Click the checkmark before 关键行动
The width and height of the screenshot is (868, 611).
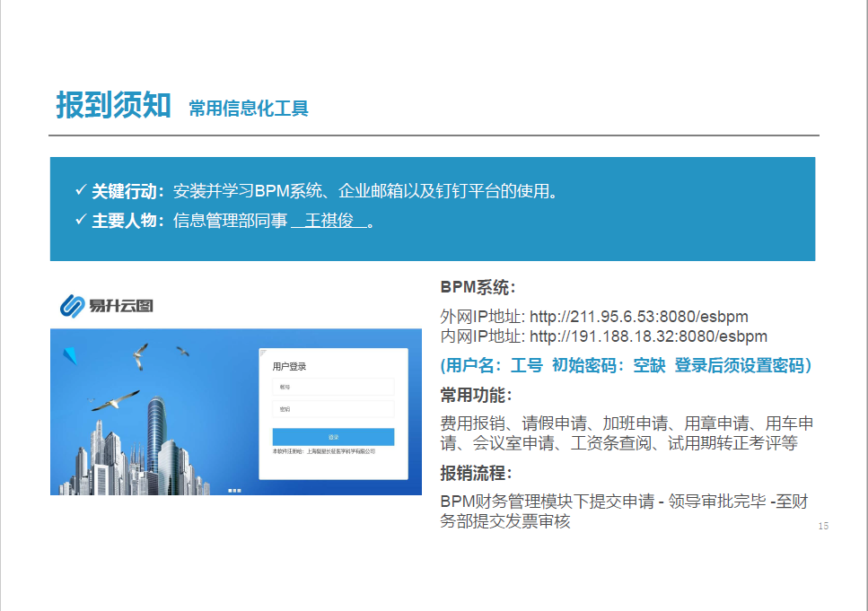click(x=80, y=191)
